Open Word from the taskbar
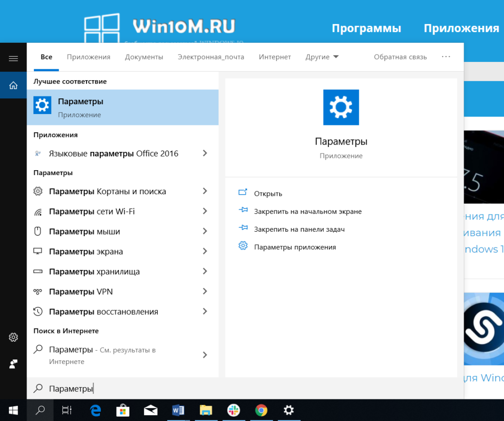 tap(178, 410)
